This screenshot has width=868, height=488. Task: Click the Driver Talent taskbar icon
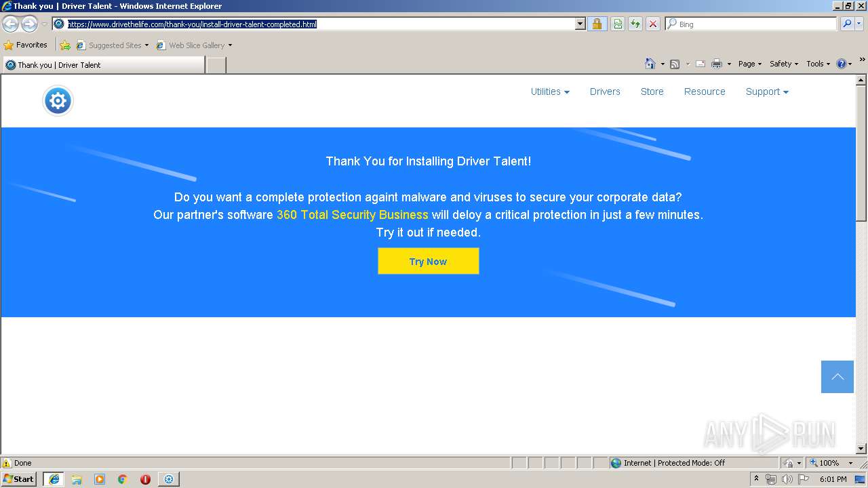169,479
